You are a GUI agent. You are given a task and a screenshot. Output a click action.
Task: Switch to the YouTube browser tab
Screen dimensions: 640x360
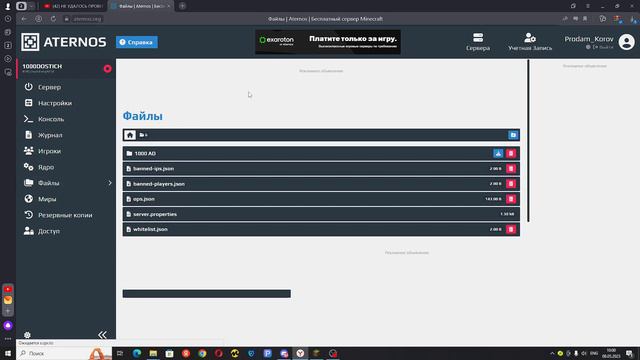pos(73,6)
